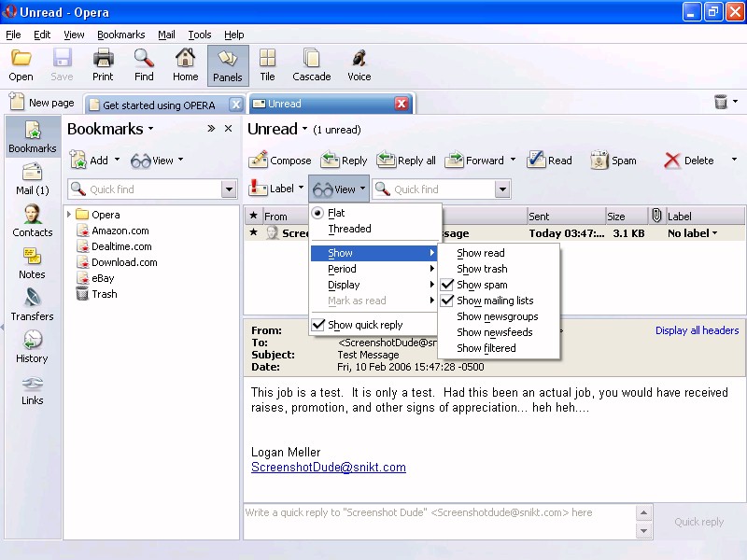Click the quick reply text field
Screen dimensions: 747x560
pyautogui.click(x=439, y=521)
